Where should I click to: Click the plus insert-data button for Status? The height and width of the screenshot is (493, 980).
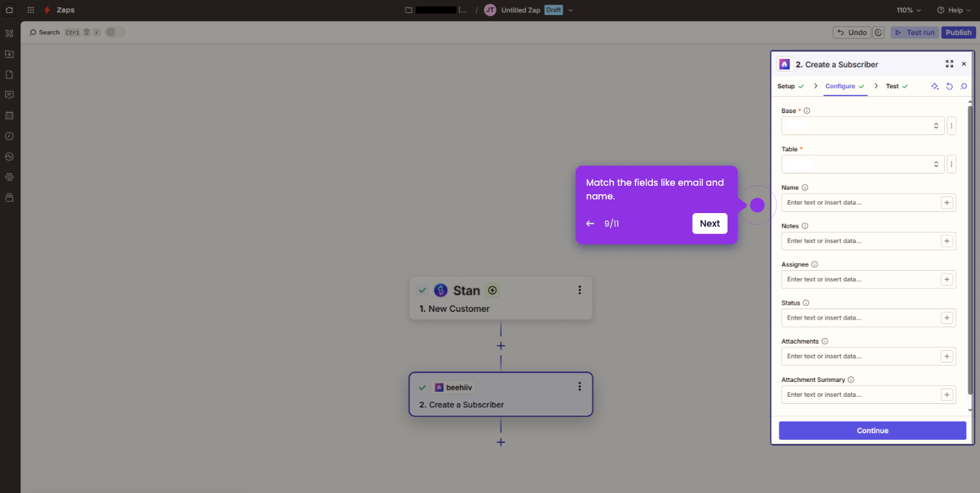pyautogui.click(x=947, y=318)
